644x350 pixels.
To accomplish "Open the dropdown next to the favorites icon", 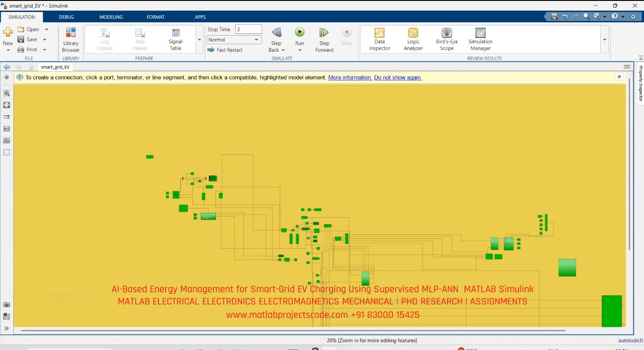I will pos(605,17).
